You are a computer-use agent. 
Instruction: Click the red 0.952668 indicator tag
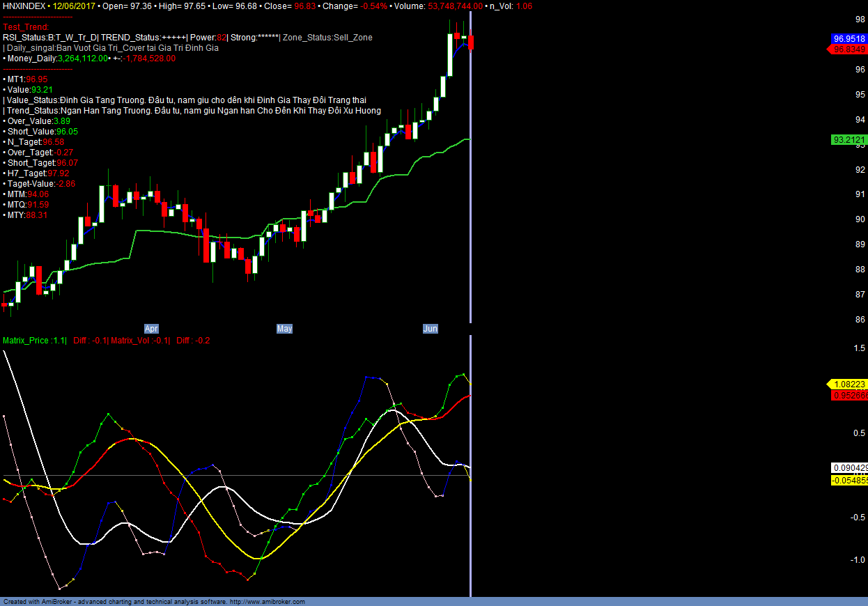[x=849, y=396]
